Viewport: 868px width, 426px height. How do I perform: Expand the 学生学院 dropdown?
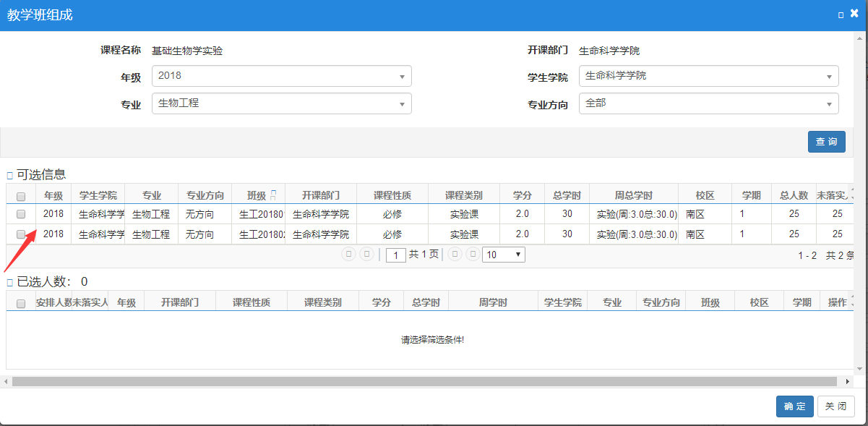click(x=708, y=76)
